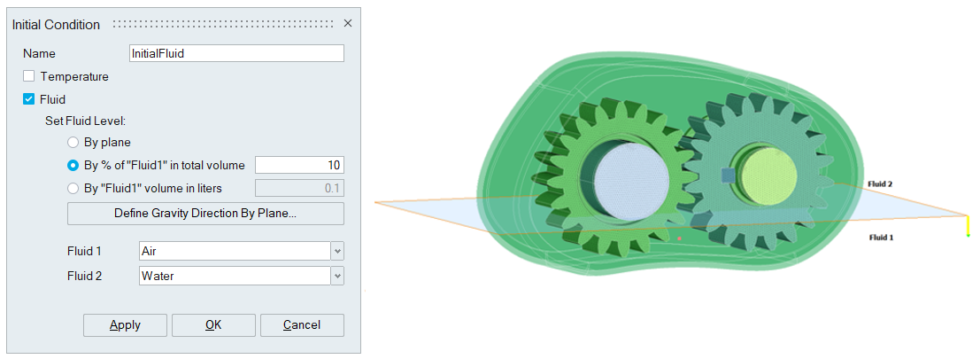Open the Fluid 2 dropdown arrow
This screenshot has width=980, height=359.
[x=336, y=277]
